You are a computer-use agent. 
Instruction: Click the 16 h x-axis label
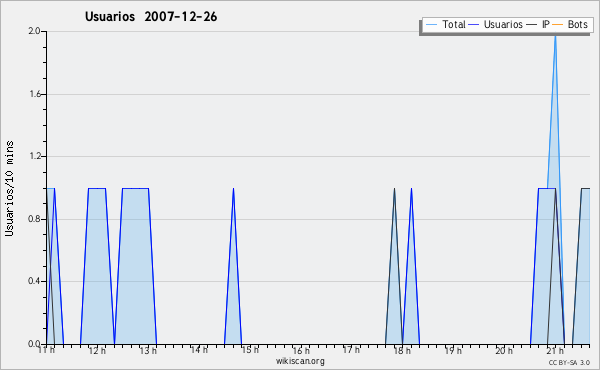pos(301,350)
